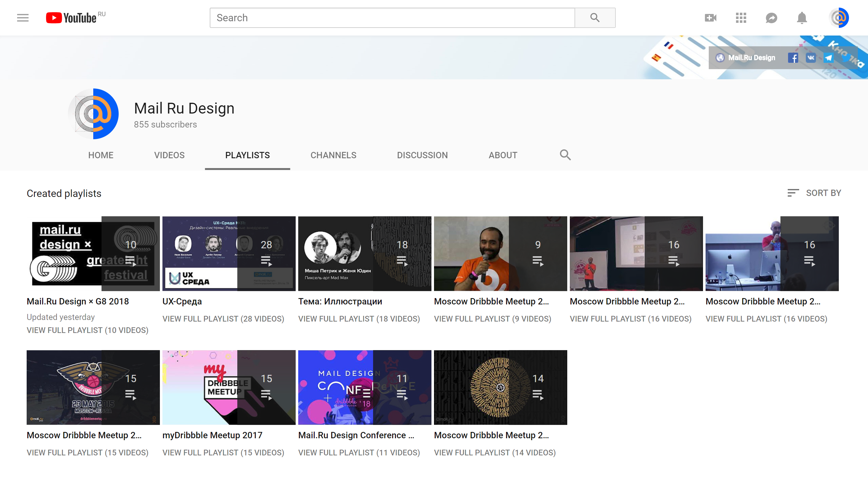Open the messages share icon
Screen dimensions: 868x489
tap(771, 17)
